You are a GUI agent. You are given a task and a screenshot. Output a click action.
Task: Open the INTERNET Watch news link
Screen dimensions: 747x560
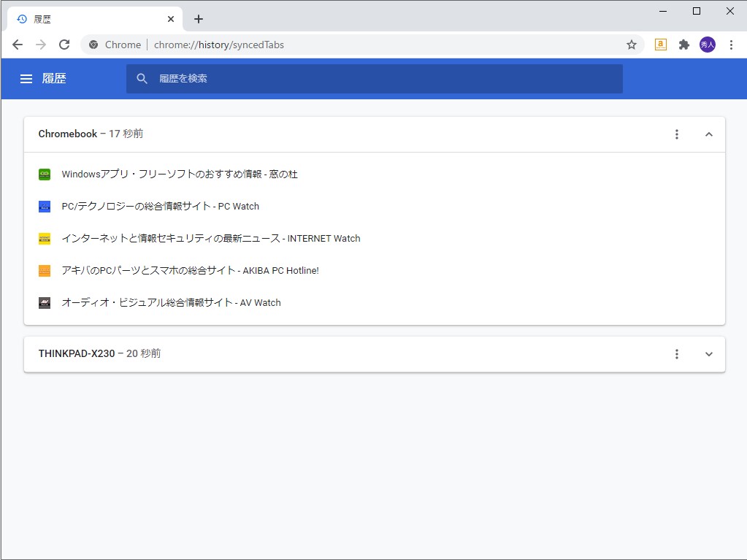point(211,238)
